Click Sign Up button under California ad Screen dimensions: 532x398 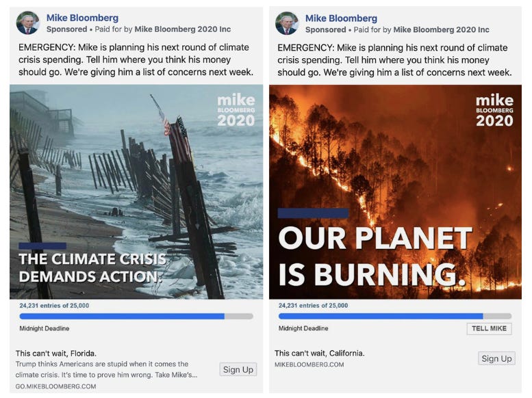point(496,358)
